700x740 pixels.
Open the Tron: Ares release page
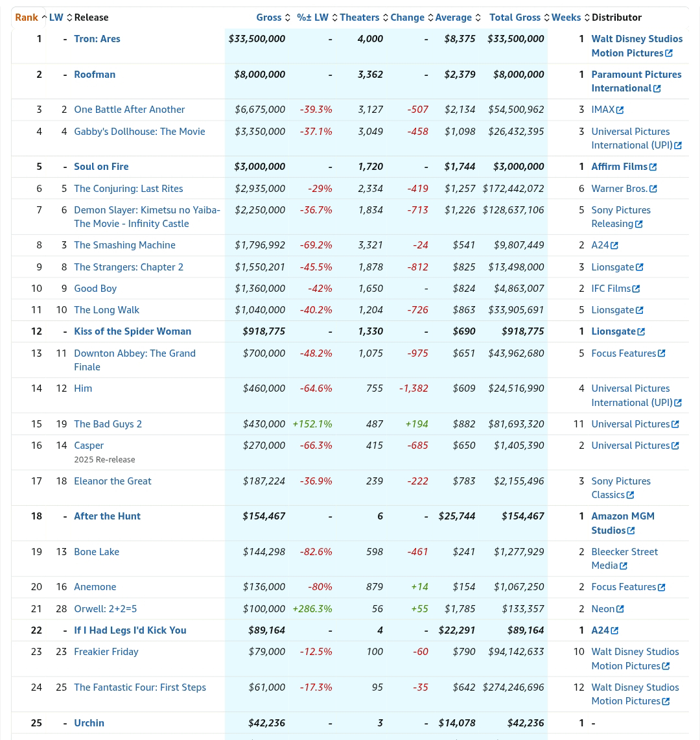point(97,39)
